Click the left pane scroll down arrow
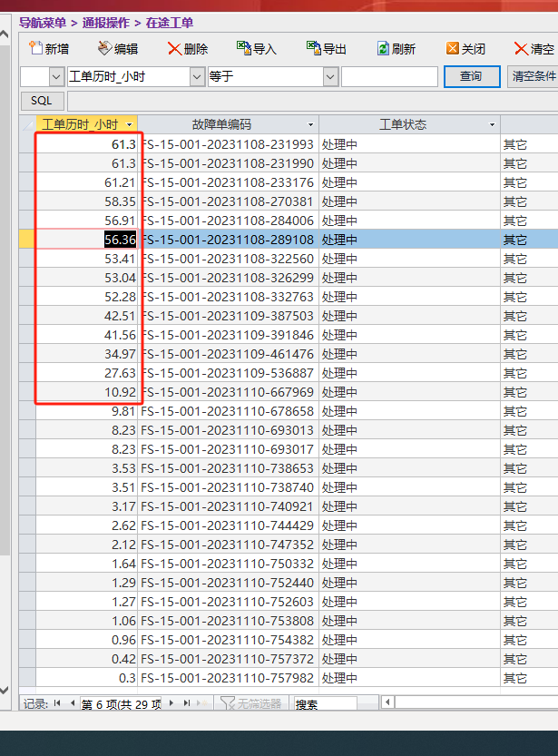The height and width of the screenshot is (756, 558). [5, 691]
